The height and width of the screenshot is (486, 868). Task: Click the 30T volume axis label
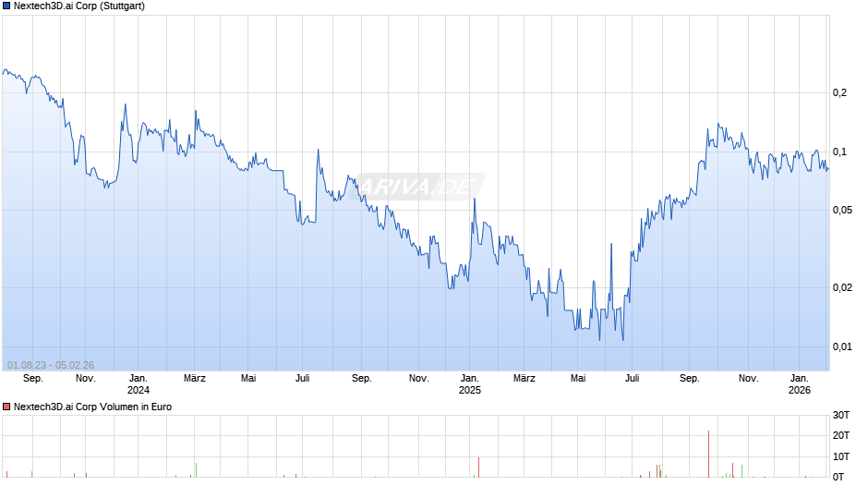[x=841, y=415]
